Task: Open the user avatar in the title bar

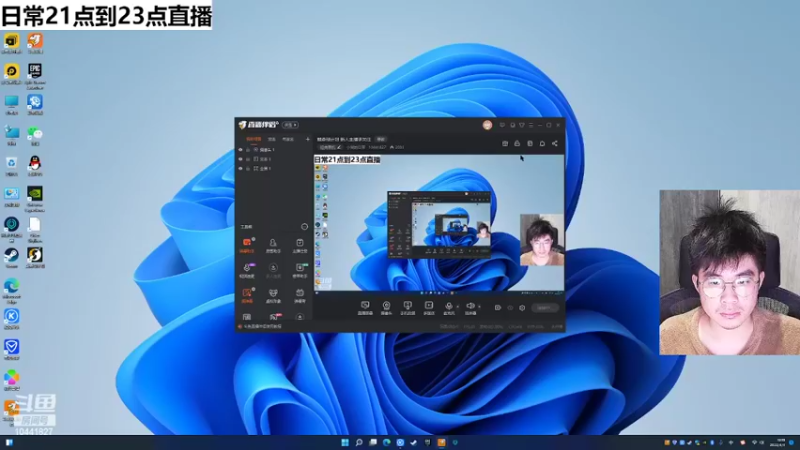Action: click(x=487, y=125)
